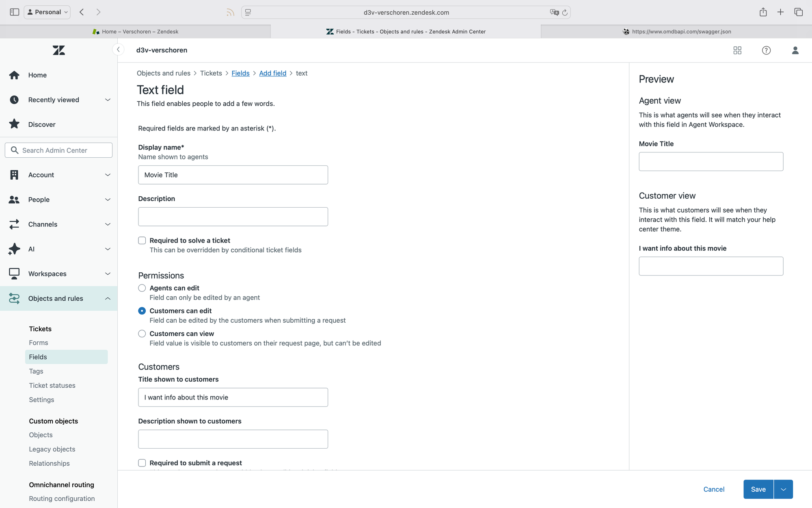Check Required to solve a ticket

point(142,241)
